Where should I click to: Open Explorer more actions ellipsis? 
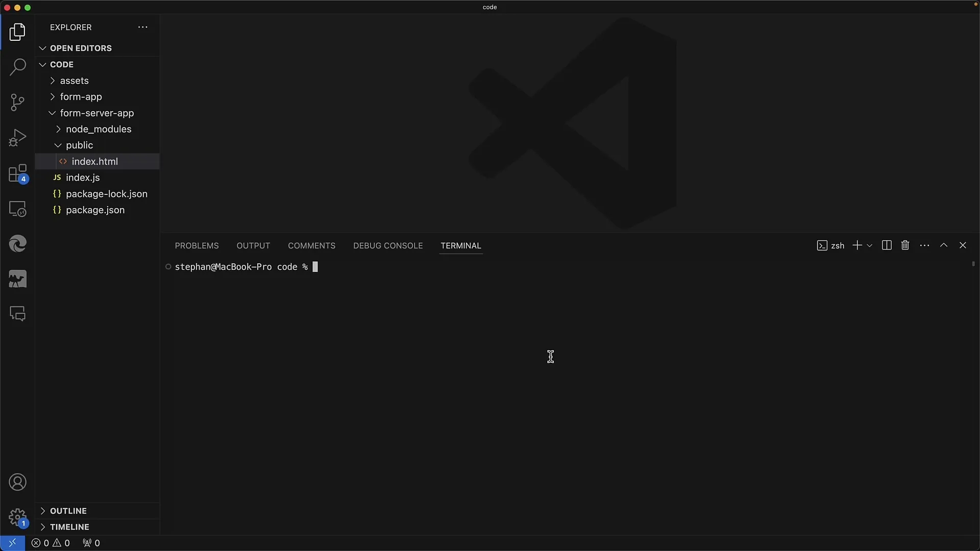pyautogui.click(x=143, y=27)
